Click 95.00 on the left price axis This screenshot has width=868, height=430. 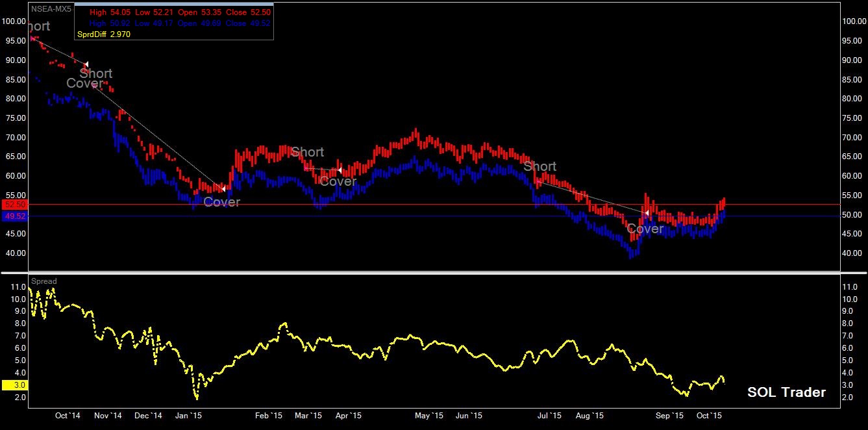coord(16,40)
